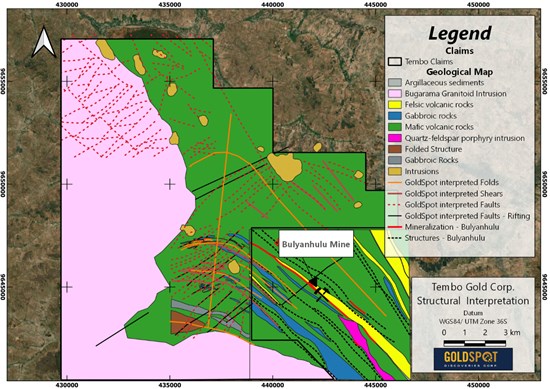Viewport: 550px width, 389px height.
Task: Click the red Mineralization - Bulyanhulu line symbol
Action: point(395,227)
